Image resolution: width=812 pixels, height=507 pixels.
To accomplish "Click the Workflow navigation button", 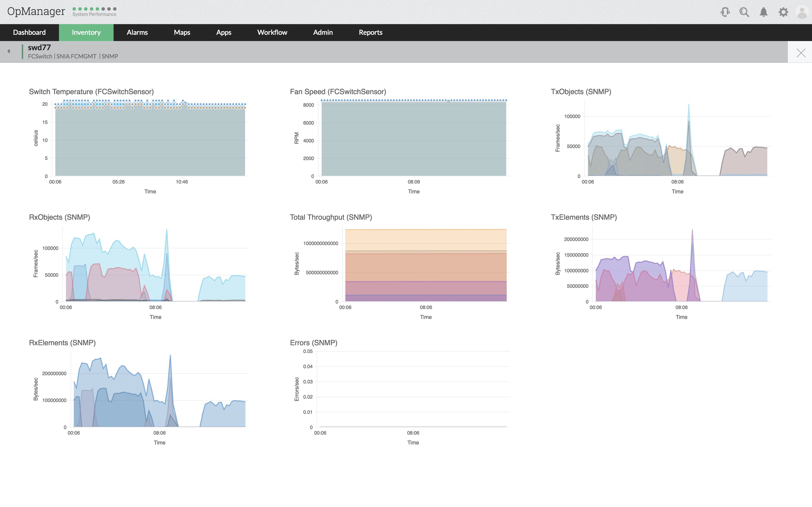I will (272, 32).
